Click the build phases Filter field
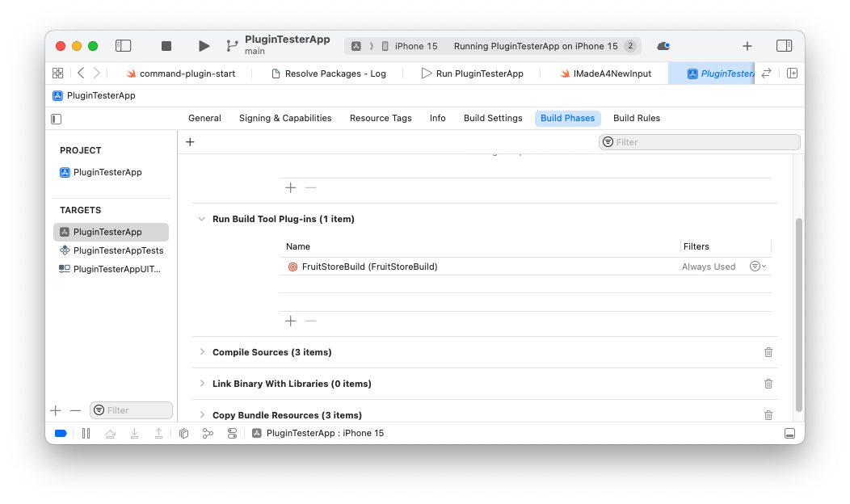The width and height of the screenshot is (850, 504). point(699,142)
